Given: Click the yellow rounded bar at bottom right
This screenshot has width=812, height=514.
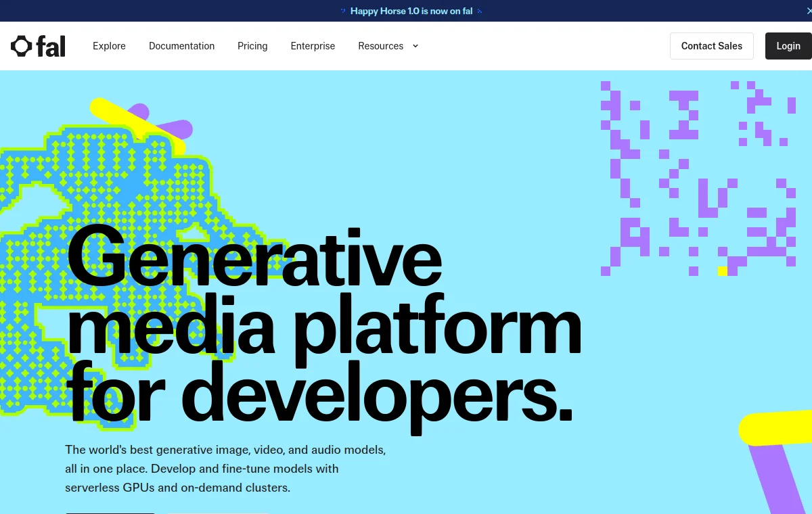Looking at the screenshot, I should [x=775, y=429].
